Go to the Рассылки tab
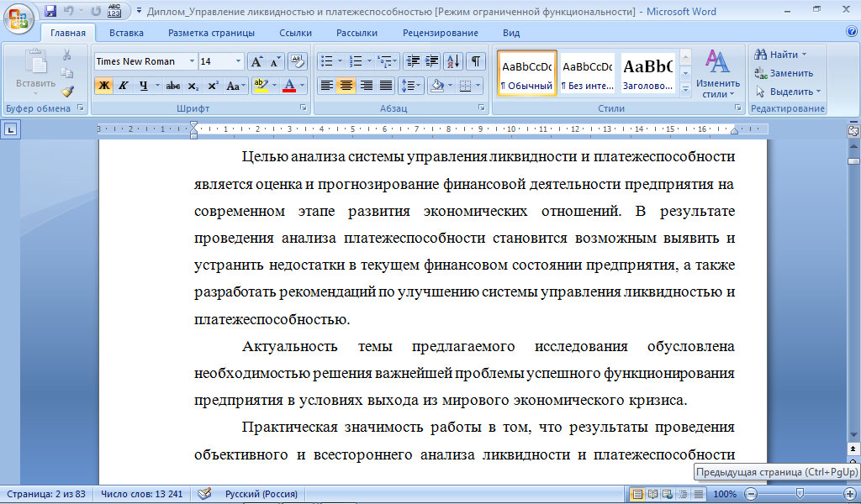Image resolution: width=861 pixels, height=504 pixels. [x=357, y=33]
